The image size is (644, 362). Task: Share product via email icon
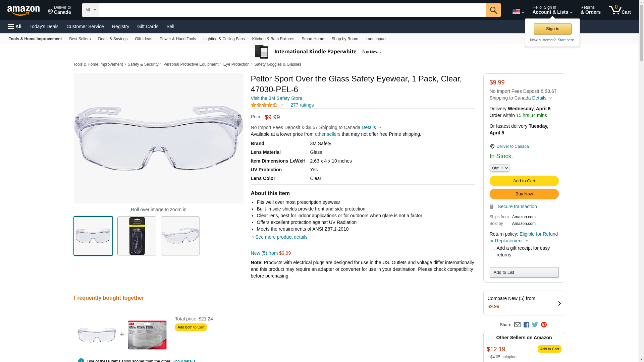point(517,325)
